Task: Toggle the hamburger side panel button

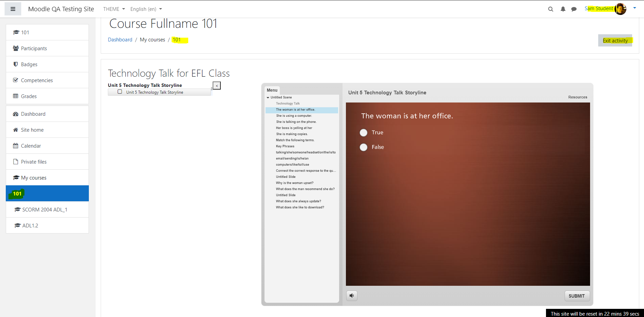Action: [x=13, y=9]
